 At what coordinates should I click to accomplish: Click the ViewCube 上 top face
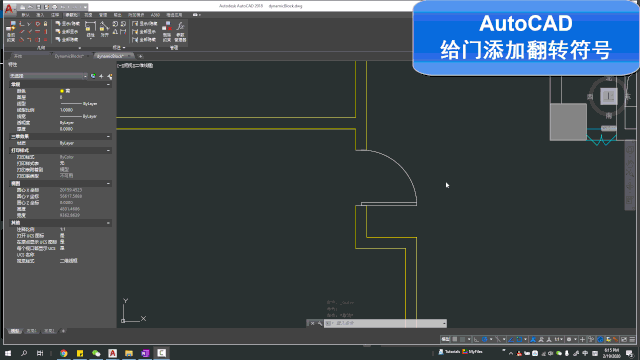click(x=609, y=96)
